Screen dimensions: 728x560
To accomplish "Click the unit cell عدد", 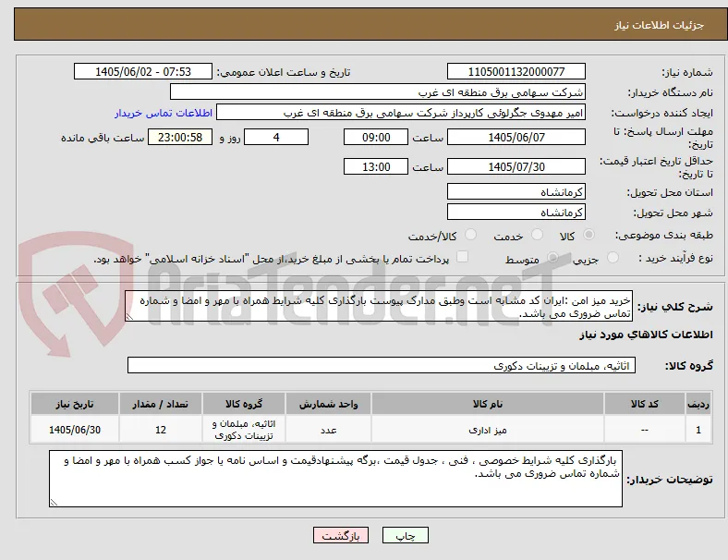I will coord(328,430).
